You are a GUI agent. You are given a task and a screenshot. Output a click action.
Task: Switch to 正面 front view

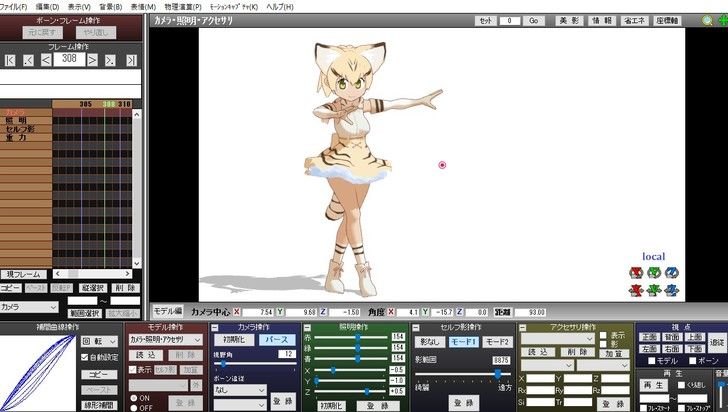point(650,338)
